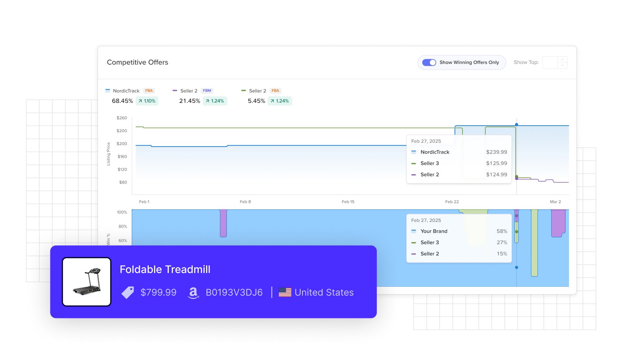
Task: Click the Show Top number input field
Action: click(550, 63)
